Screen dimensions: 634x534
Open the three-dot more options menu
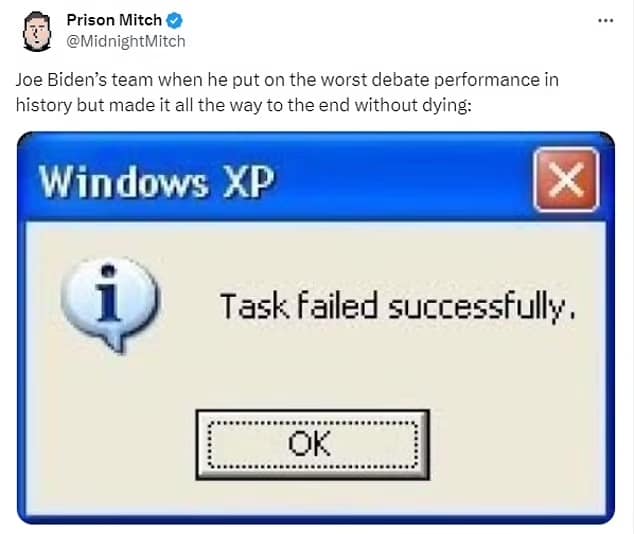pos(605,21)
